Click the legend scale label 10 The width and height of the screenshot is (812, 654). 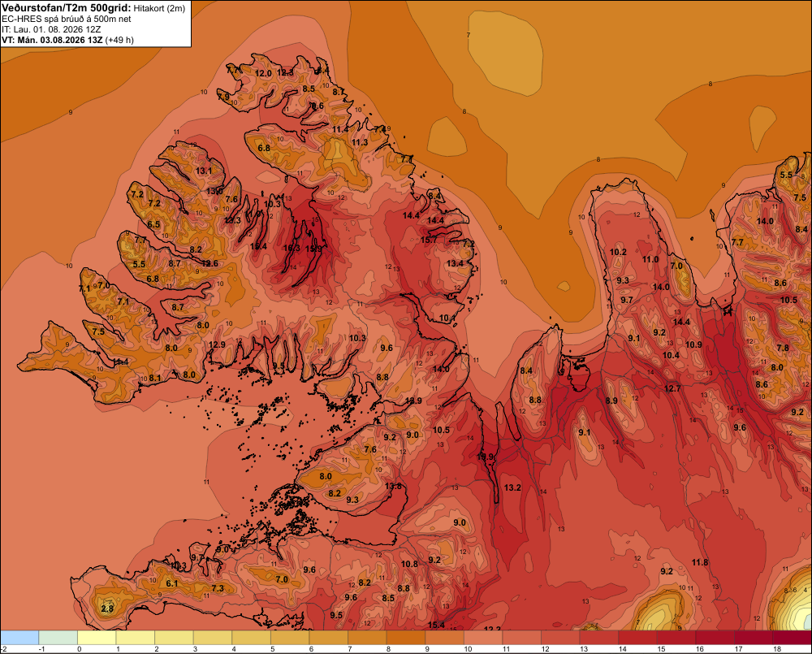[468, 649]
